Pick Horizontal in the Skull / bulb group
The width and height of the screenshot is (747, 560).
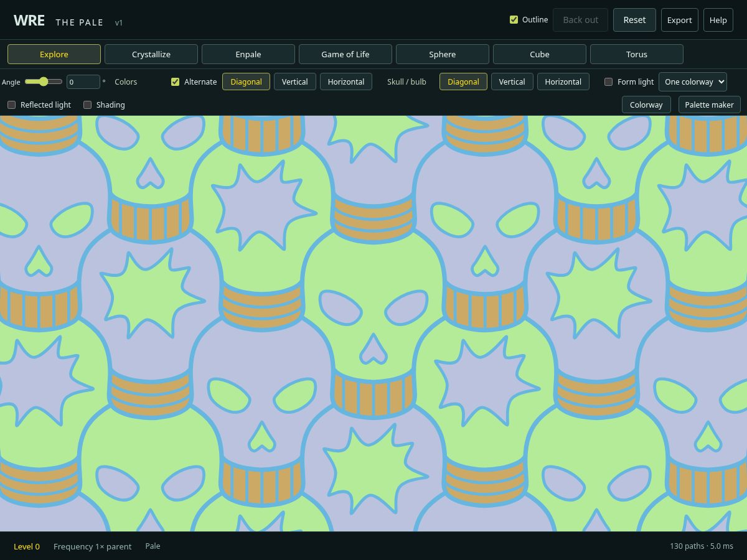[563, 82]
